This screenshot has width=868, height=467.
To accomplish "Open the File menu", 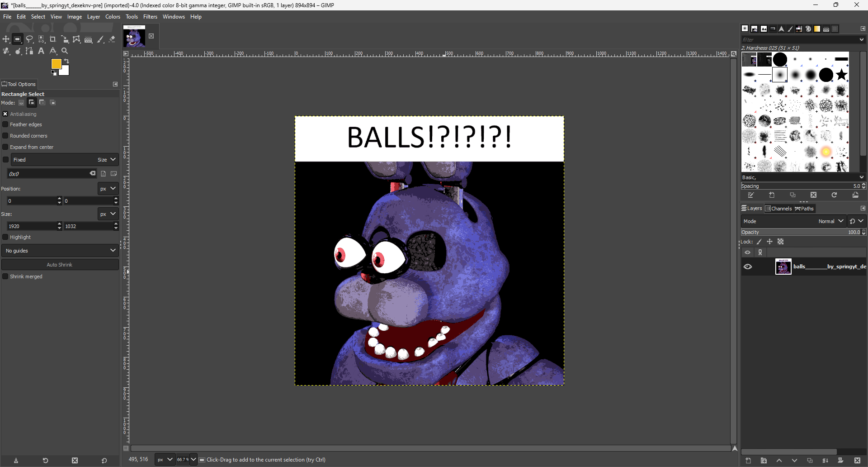I will point(7,17).
